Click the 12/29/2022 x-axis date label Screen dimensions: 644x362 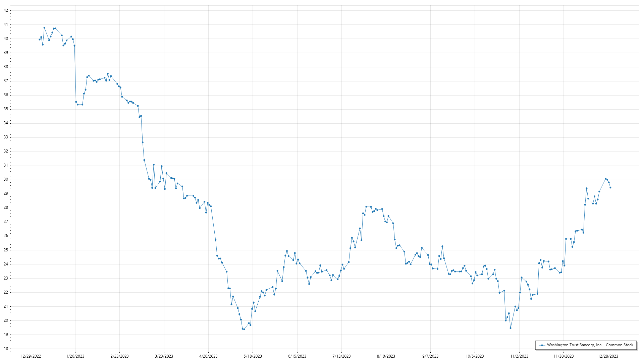(31, 356)
